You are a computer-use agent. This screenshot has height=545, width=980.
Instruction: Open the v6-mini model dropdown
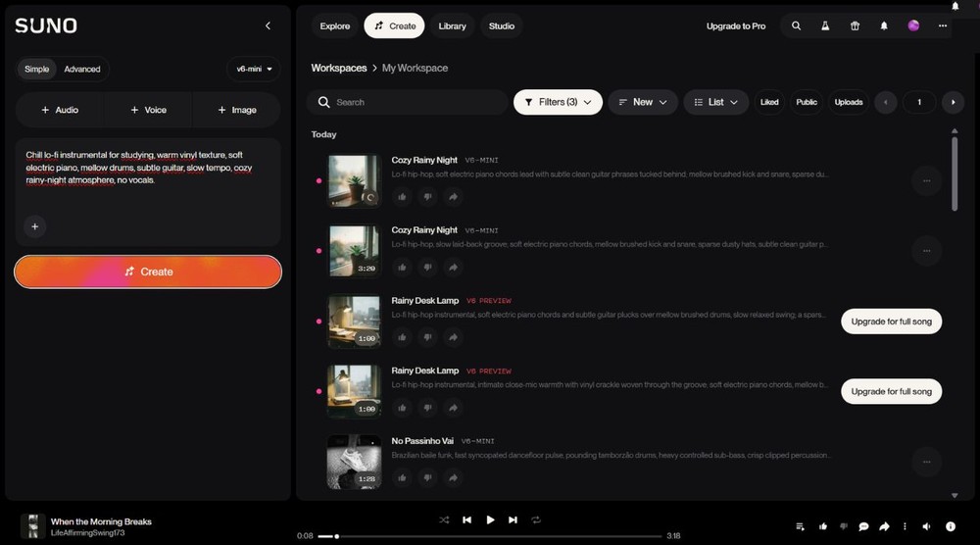254,69
